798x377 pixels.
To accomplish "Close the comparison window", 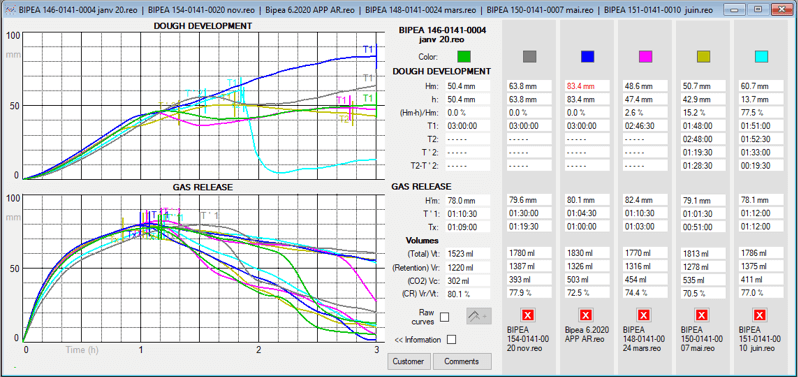I will [781, 9].
